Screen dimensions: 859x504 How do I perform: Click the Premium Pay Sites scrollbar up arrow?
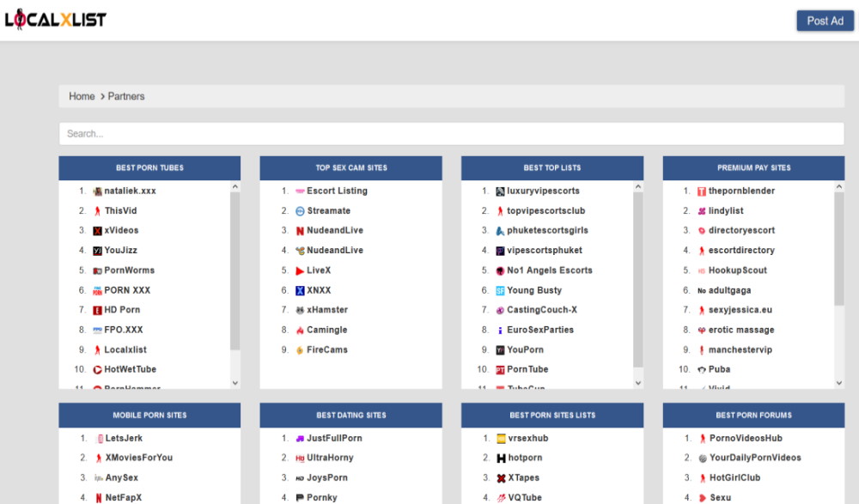(x=839, y=186)
